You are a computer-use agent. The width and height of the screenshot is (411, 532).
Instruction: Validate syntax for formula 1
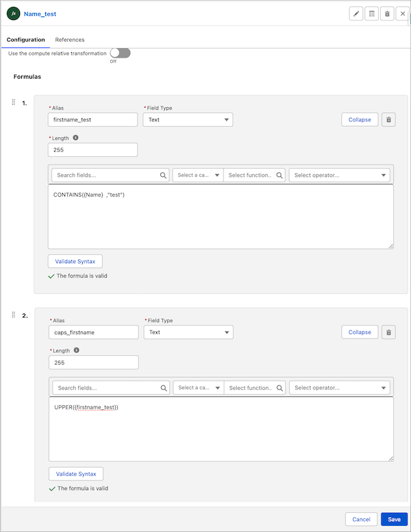click(75, 261)
